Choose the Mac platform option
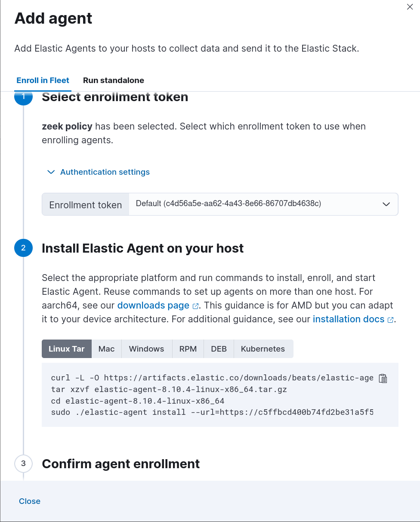 (107, 349)
